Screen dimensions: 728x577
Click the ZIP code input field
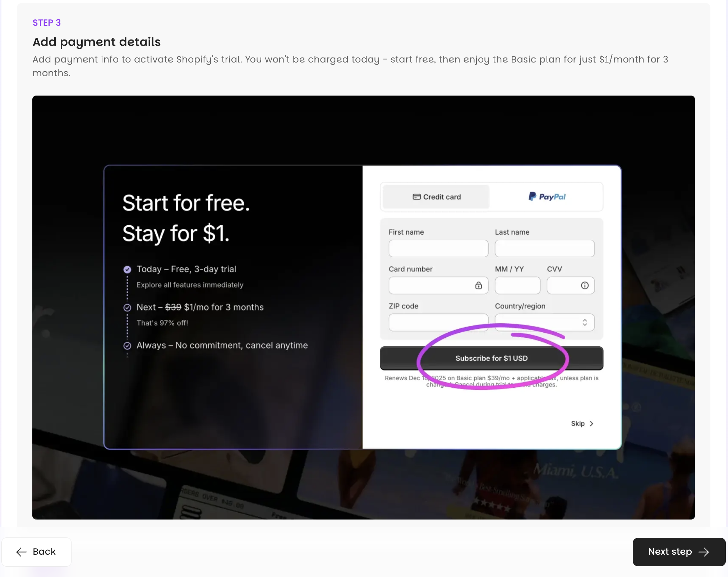pos(438,322)
